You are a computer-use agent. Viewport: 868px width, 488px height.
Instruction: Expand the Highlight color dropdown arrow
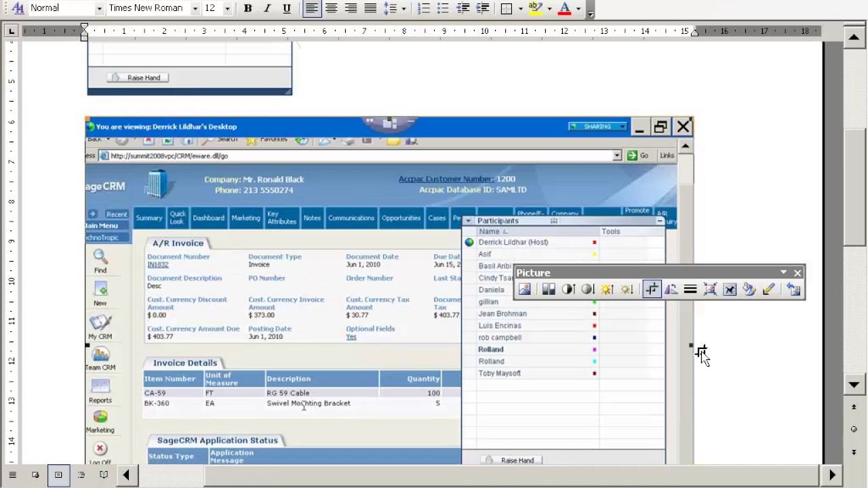[549, 8]
